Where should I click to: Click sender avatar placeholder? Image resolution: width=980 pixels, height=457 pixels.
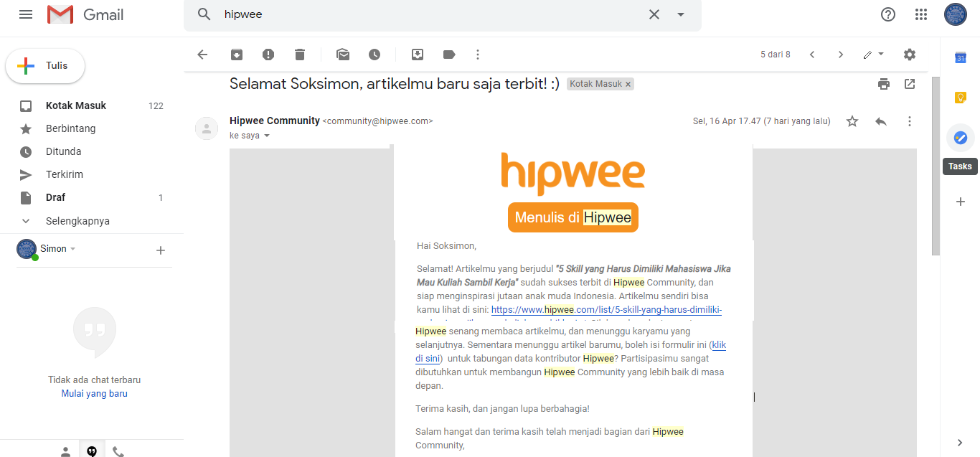coord(207,128)
